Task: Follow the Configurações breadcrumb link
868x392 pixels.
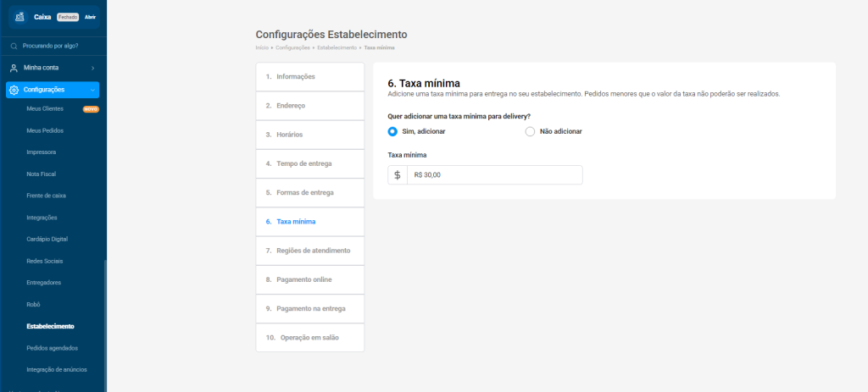Action: 292,48
